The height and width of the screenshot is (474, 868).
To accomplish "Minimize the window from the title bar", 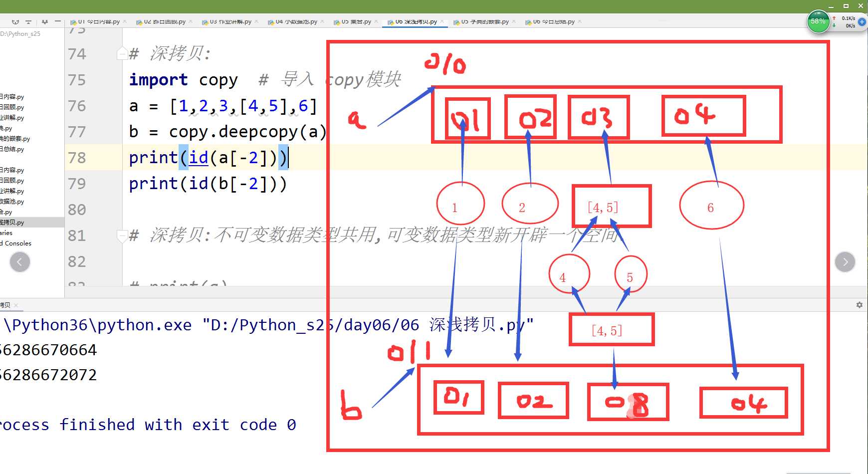I will [x=831, y=6].
